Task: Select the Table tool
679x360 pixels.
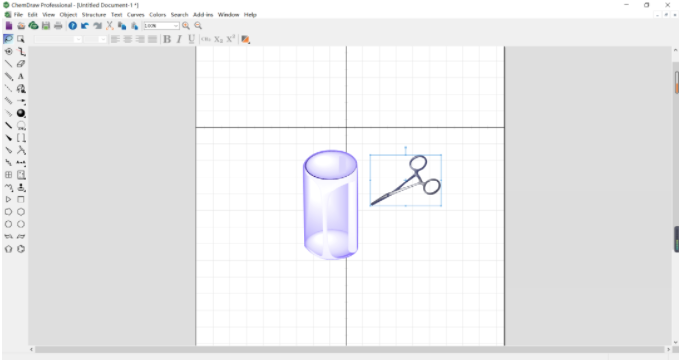Action: pyautogui.click(x=8, y=175)
